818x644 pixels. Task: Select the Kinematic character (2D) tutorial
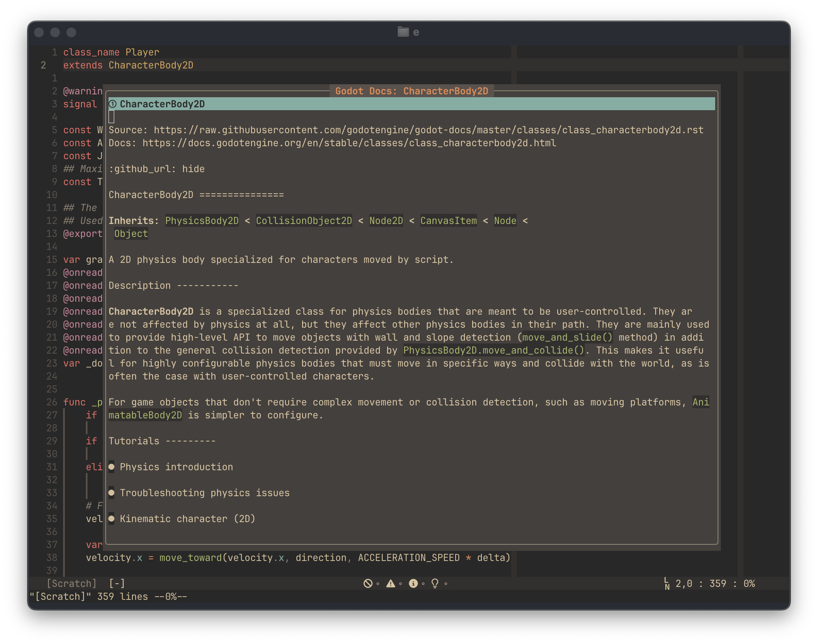pyautogui.click(x=187, y=519)
